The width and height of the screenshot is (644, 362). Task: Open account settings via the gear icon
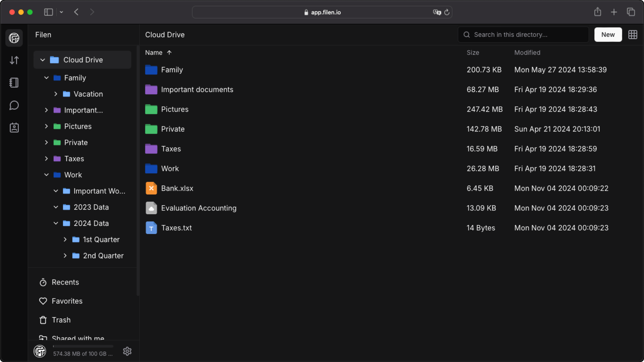(127, 351)
